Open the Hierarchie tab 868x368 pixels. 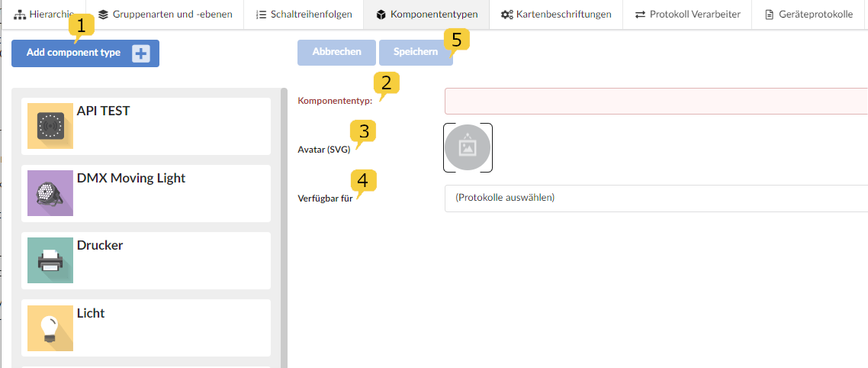click(43, 15)
